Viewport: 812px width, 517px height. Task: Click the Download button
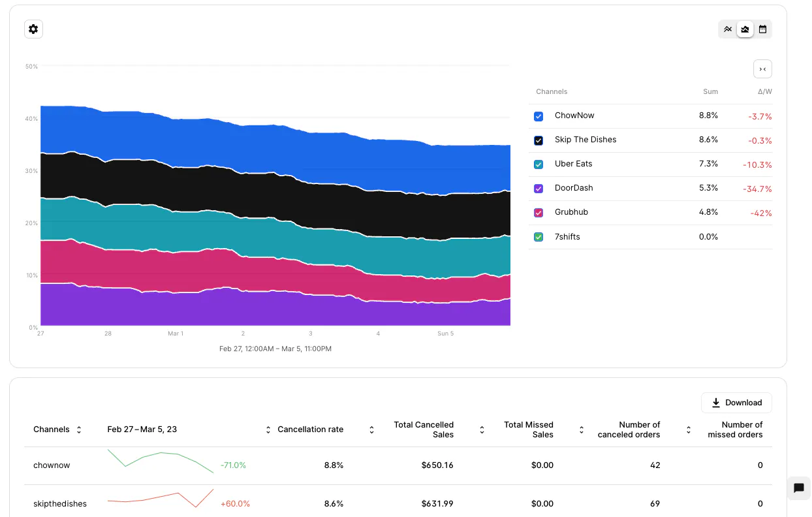tap(736, 403)
